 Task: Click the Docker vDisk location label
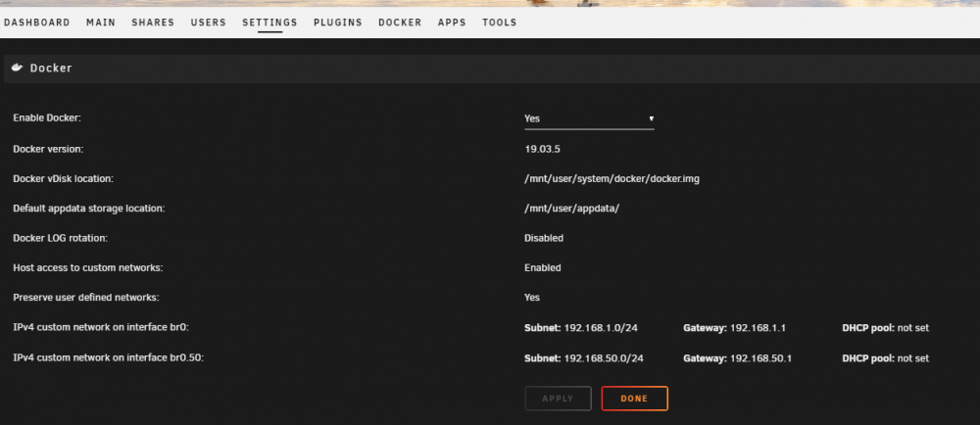pos(63,178)
